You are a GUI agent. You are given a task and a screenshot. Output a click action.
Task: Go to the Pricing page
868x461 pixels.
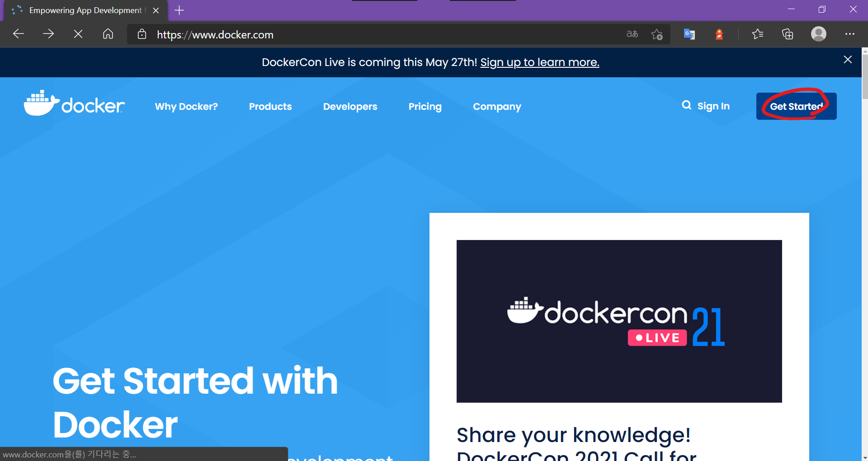pyautogui.click(x=425, y=107)
